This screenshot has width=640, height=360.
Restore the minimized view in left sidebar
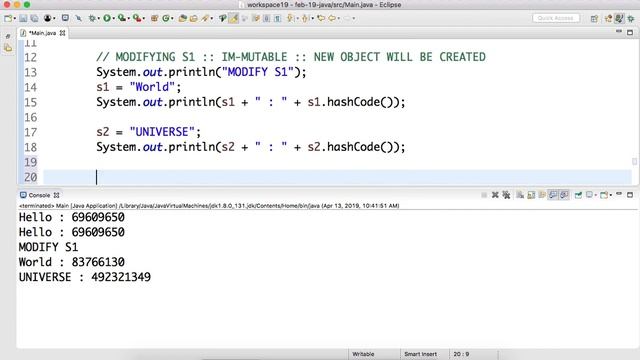pos(8,37)
